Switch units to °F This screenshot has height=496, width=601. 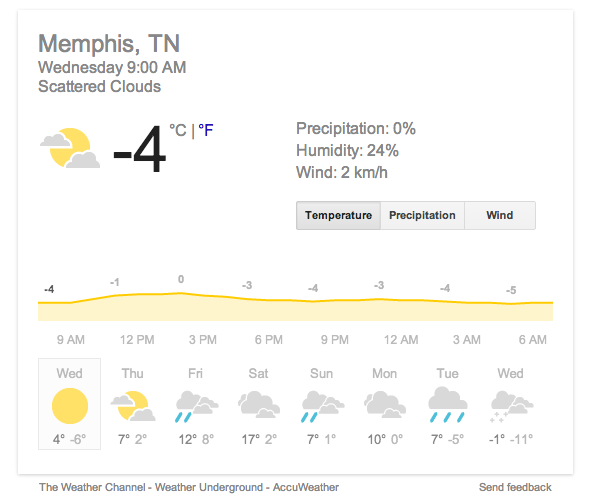click(x=206, y=130)
